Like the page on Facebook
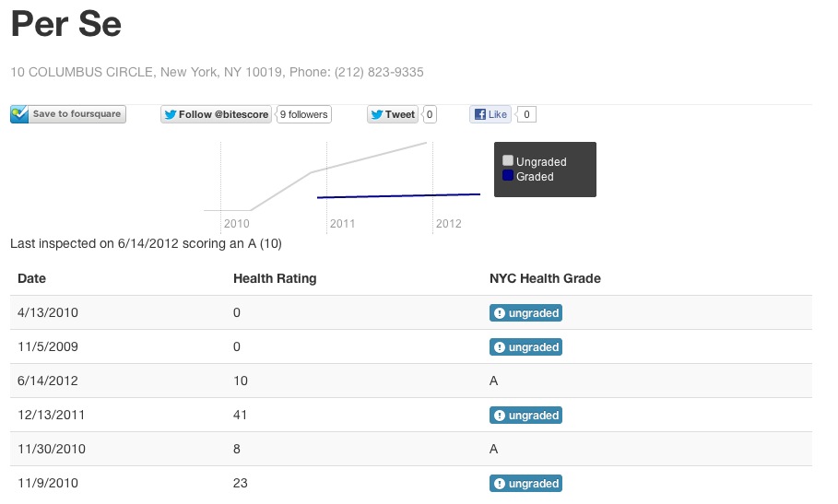 coord(490,114)
